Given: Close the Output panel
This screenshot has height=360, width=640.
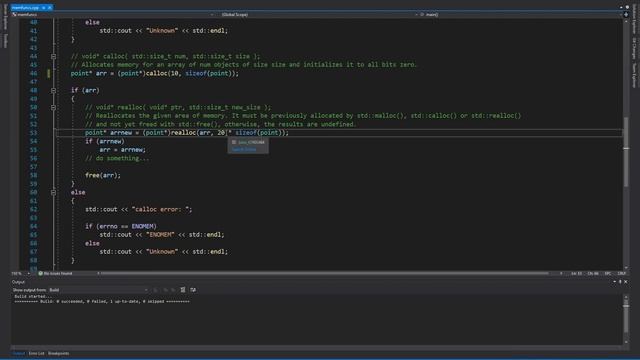Looking at the screenshot, I should click(x=626, y=282).
